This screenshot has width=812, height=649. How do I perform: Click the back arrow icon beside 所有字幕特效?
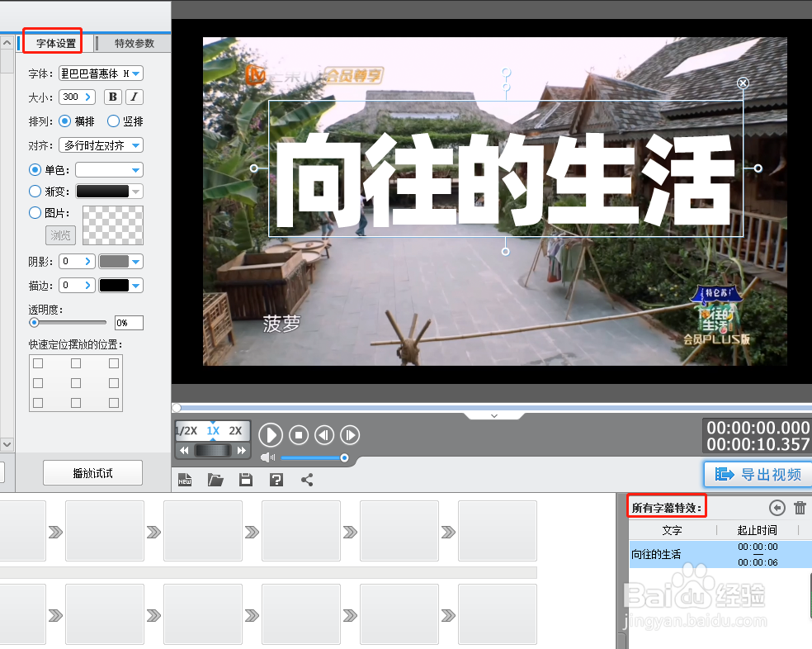pyautogui.click(x=777, y=508)
